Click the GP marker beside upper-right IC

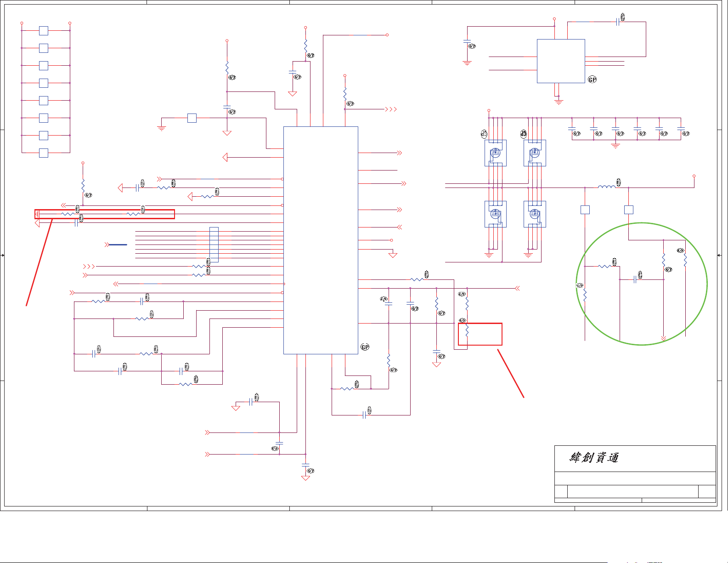pyautogui.click(x=593, y=80)
